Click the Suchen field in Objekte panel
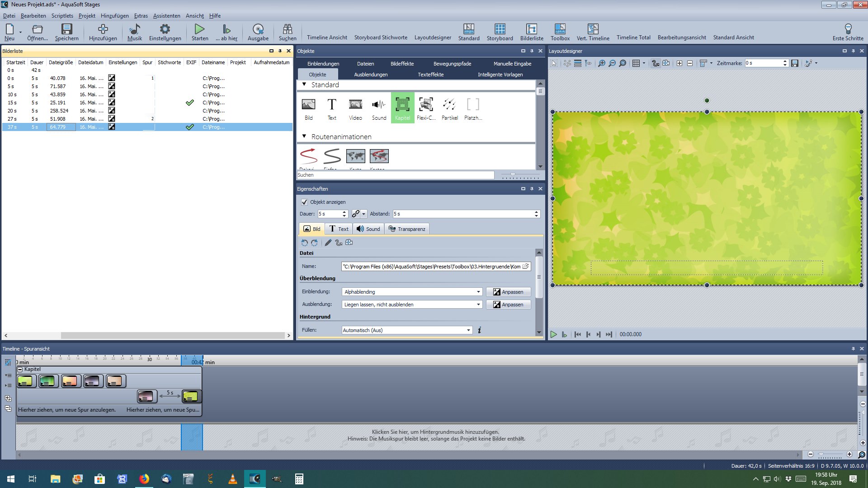This screenshot has width=868, height=488. pyautogui.click(x=395, y=175)
